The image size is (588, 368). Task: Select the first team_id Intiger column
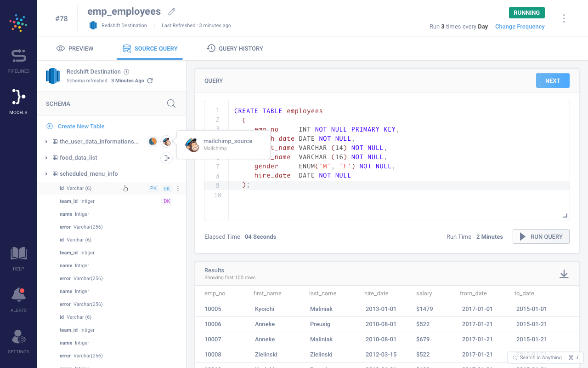click(x=111, y=201)
